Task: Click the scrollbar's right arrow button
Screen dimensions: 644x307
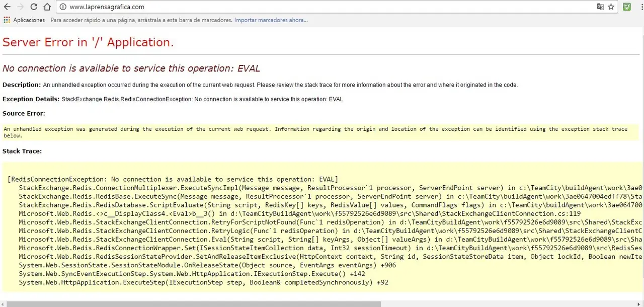Action: [x=640, y=304]
